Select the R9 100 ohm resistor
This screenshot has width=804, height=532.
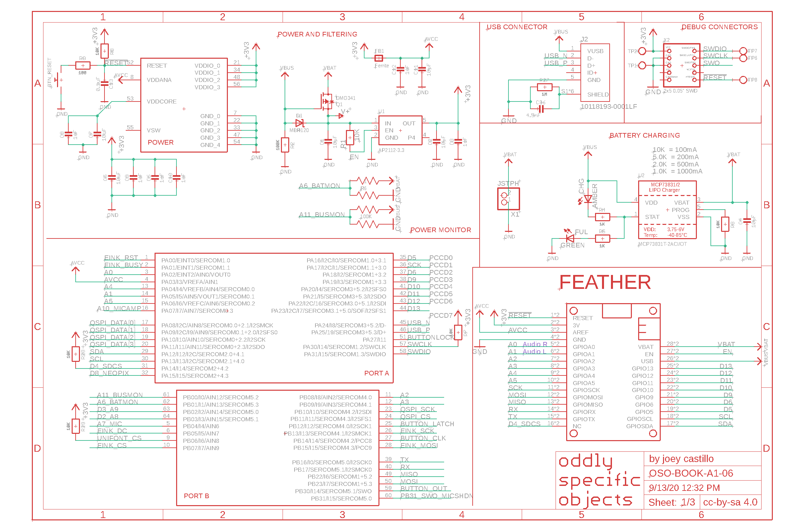pos(83,65)
